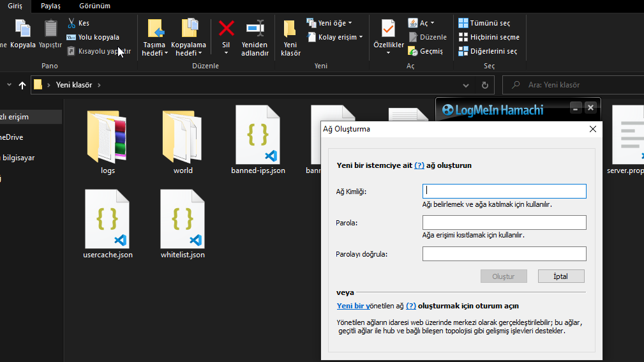The width and height of the screenshot is (644, 362).
Task: Click the Kes (cut) scissors icon
Action: tap(71, 23)
